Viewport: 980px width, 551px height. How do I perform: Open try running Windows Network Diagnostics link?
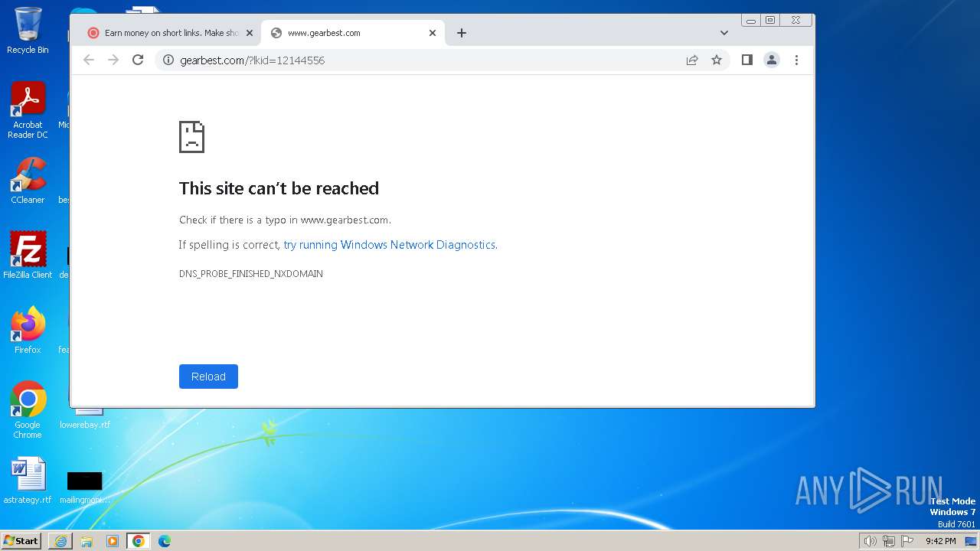(390, 245)
